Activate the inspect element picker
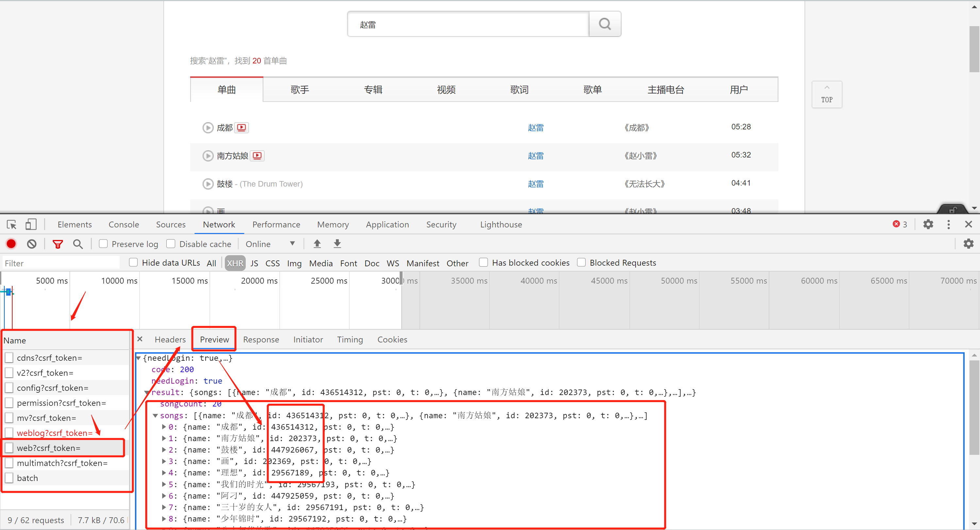Viewport: 980px width, 530px height. pos(11,224)
